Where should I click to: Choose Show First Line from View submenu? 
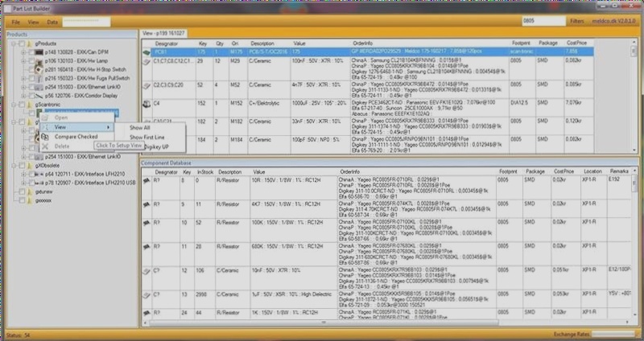tap(148, 138)
